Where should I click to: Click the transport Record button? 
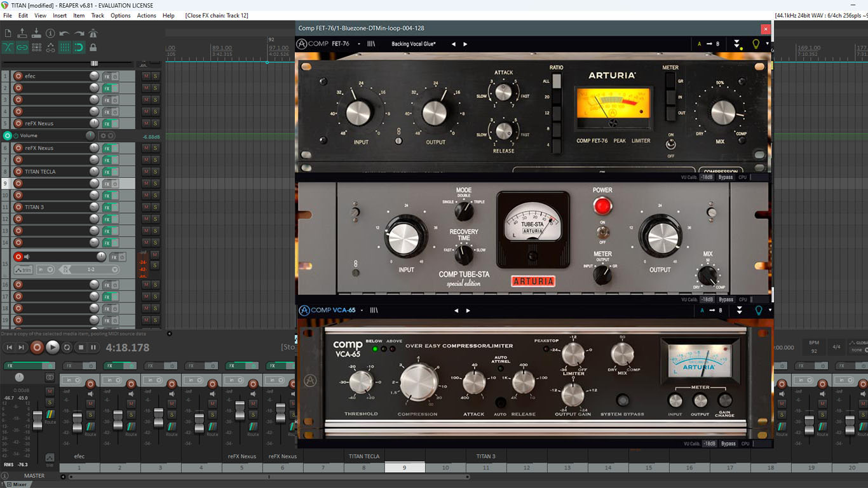tap(37, 348)
